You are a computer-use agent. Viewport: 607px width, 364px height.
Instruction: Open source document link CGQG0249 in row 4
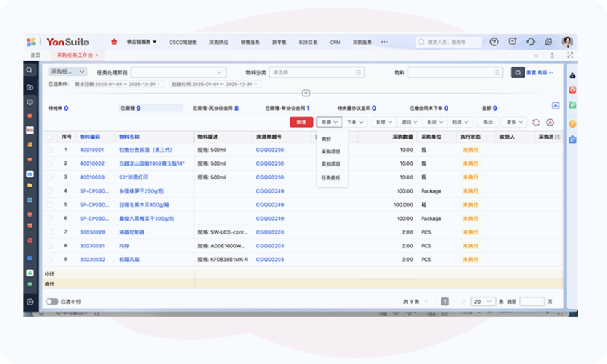click(270, 191)
